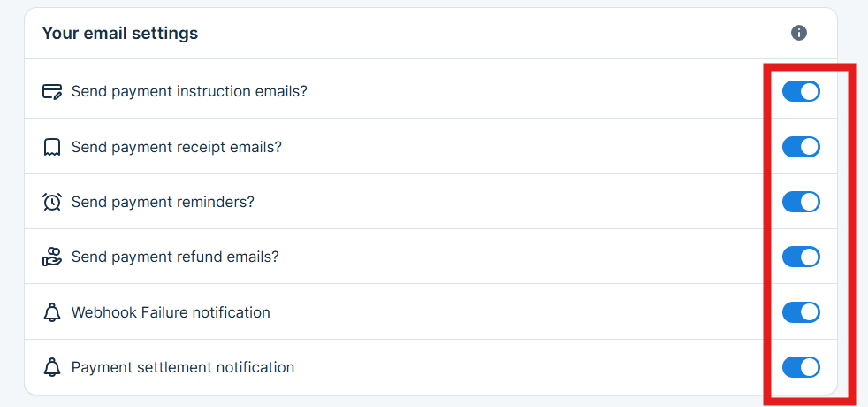Select the "Send payment reminders?" text
Viewport: 868px width, 407px height.
163,202
